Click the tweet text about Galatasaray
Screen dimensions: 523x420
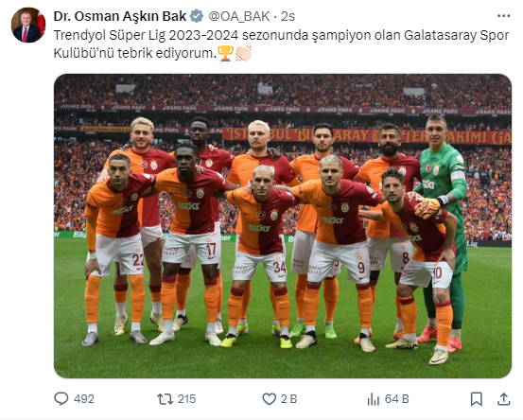(x=281, y=44)
